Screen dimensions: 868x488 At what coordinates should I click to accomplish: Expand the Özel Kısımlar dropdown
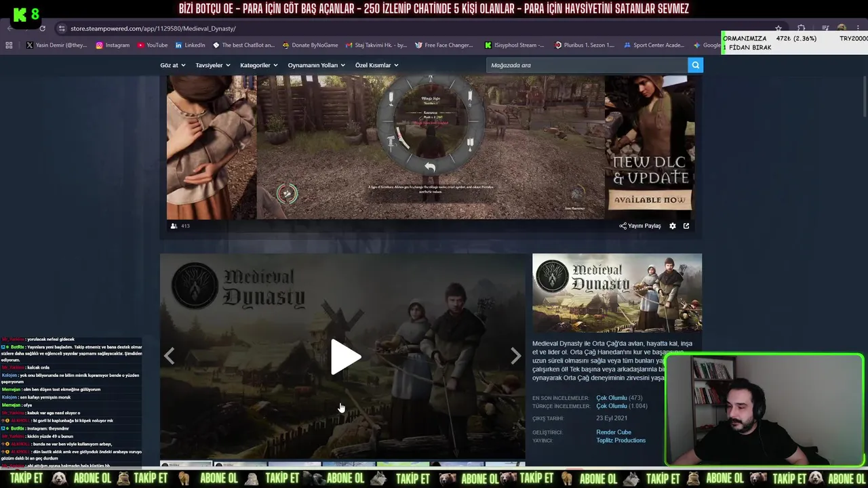pos(377,65)
